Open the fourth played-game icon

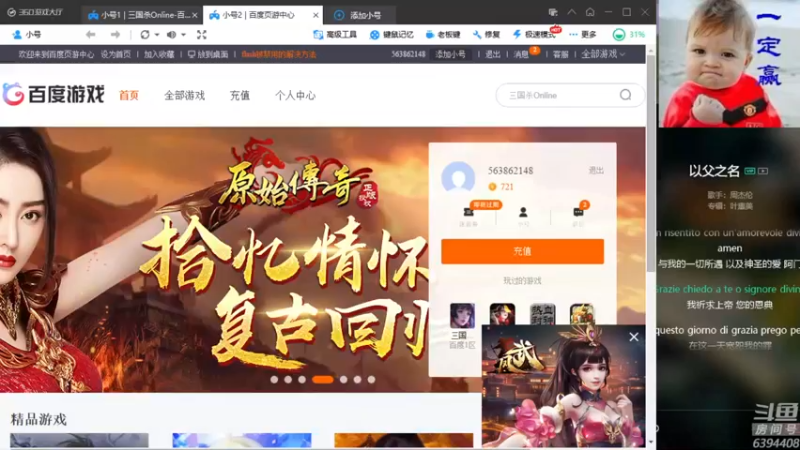tap(582, 314)
